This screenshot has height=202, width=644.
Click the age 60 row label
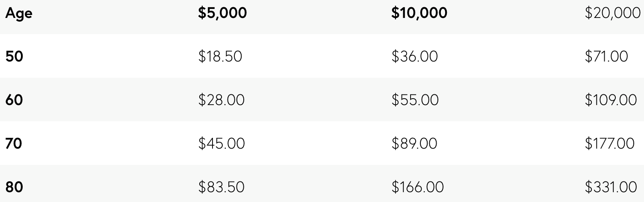[x=14, y=100]
